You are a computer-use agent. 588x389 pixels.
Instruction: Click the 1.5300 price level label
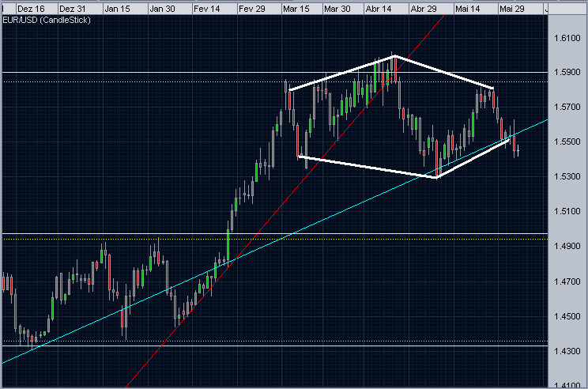point(567,176)
